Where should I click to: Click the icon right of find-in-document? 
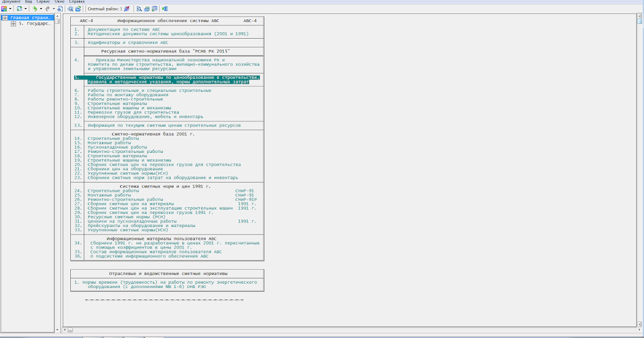[147, 9]
